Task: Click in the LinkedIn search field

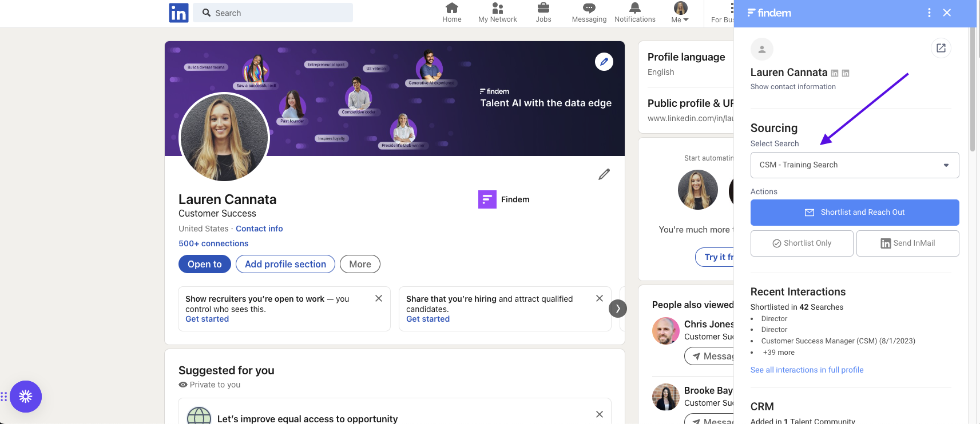Action: click(273, 13)
